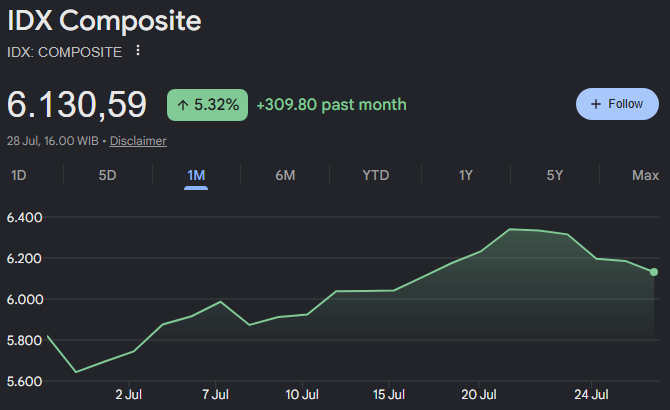
Task: Click the 5.600 y-axis label
Action: point(25,381)
